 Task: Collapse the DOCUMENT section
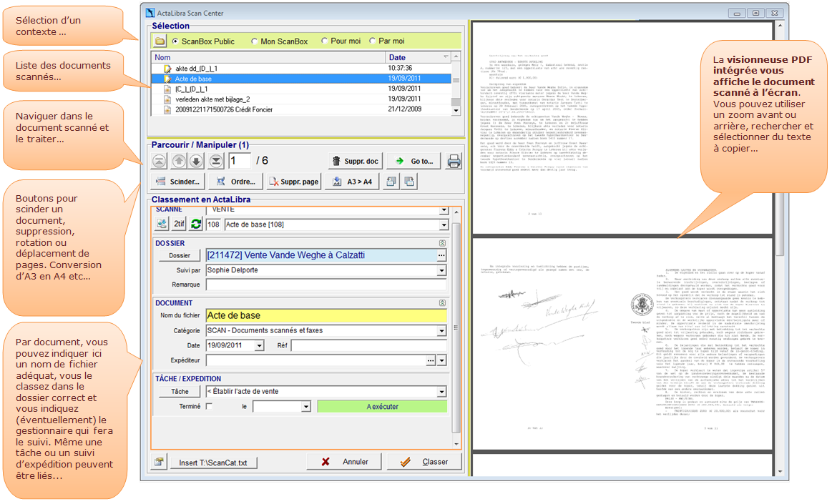pos(442,302)
